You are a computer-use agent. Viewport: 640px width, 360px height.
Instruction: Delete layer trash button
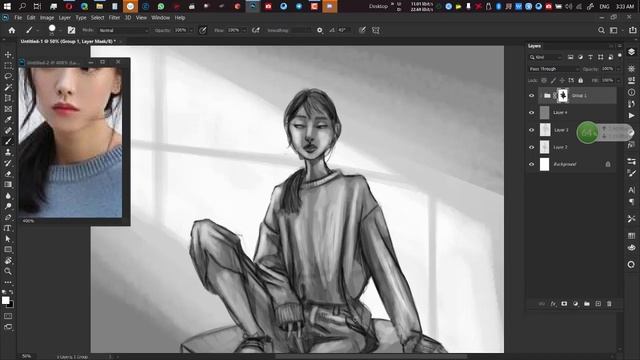(609, 304)
